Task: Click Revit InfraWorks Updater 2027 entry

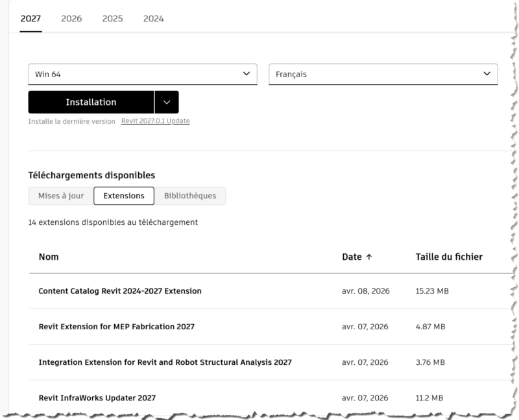Action: [x=97, y=398]
